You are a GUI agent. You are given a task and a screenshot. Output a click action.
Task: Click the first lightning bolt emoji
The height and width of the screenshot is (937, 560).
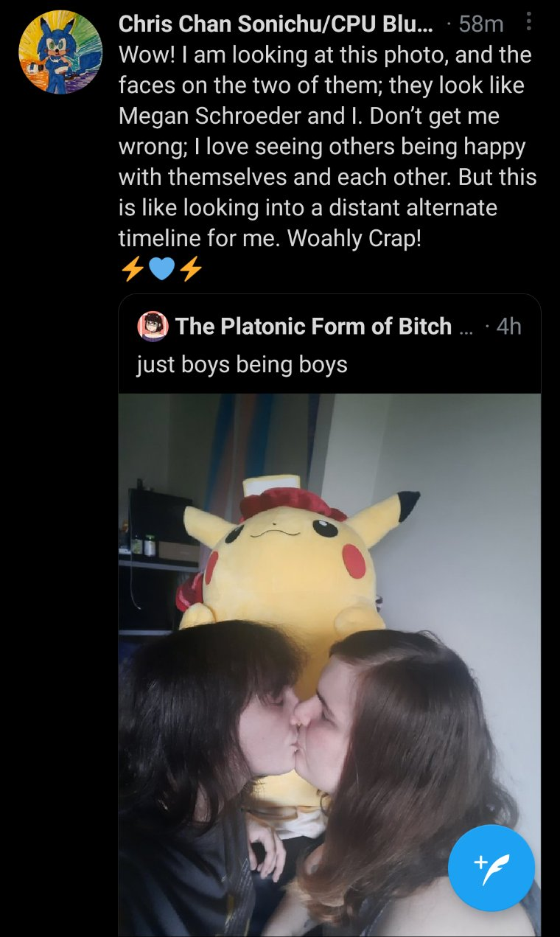[x=132, y=270]
